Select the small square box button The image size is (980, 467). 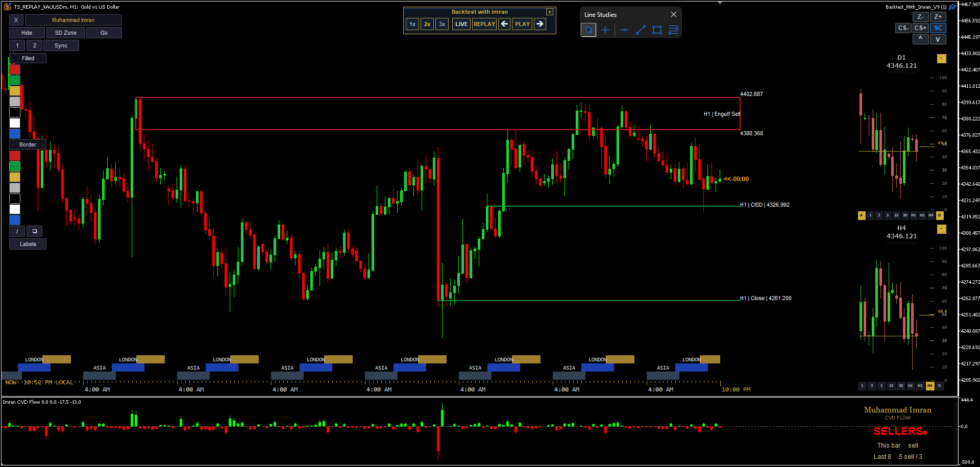[35, 231]
